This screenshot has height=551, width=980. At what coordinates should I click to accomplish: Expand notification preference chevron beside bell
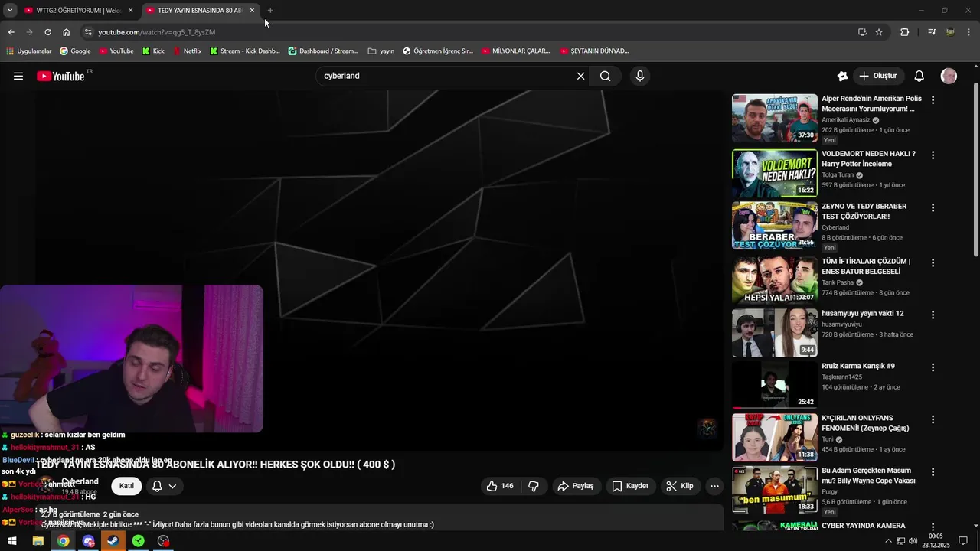click(x=172, y=486)
